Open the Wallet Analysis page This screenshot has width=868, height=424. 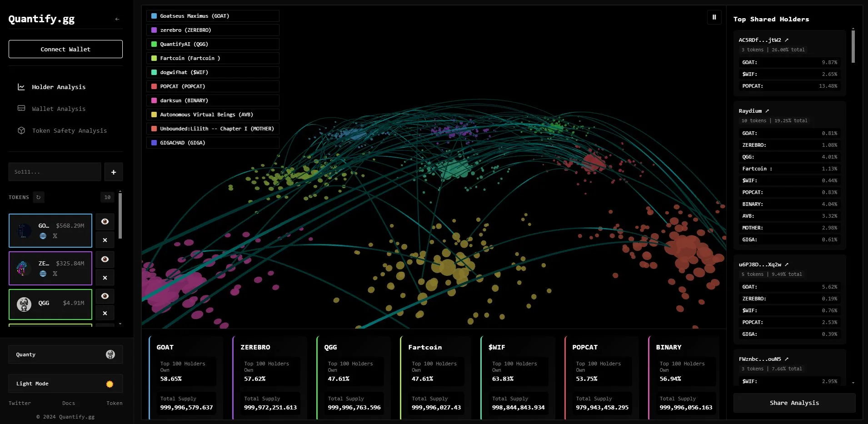click(59, 109)
